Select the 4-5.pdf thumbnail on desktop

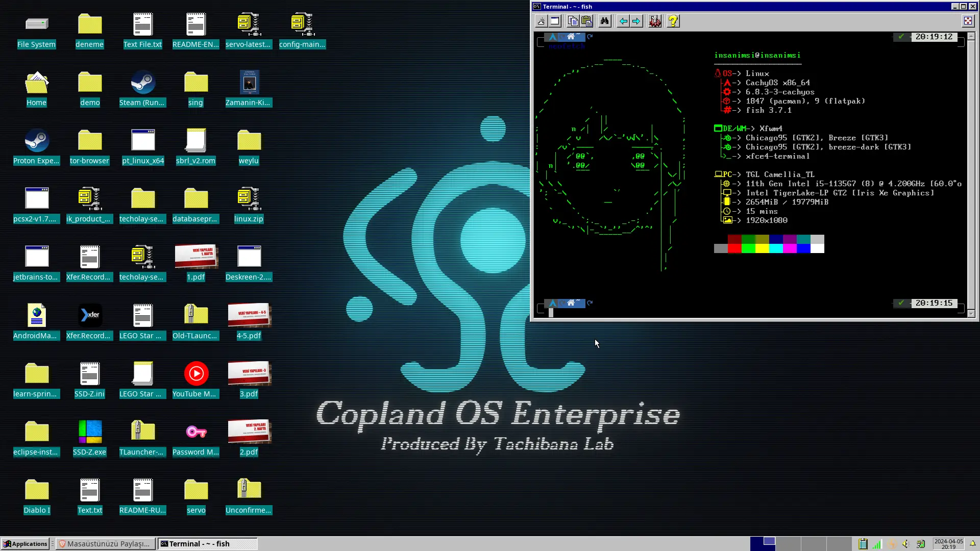[x=249, y=322]
